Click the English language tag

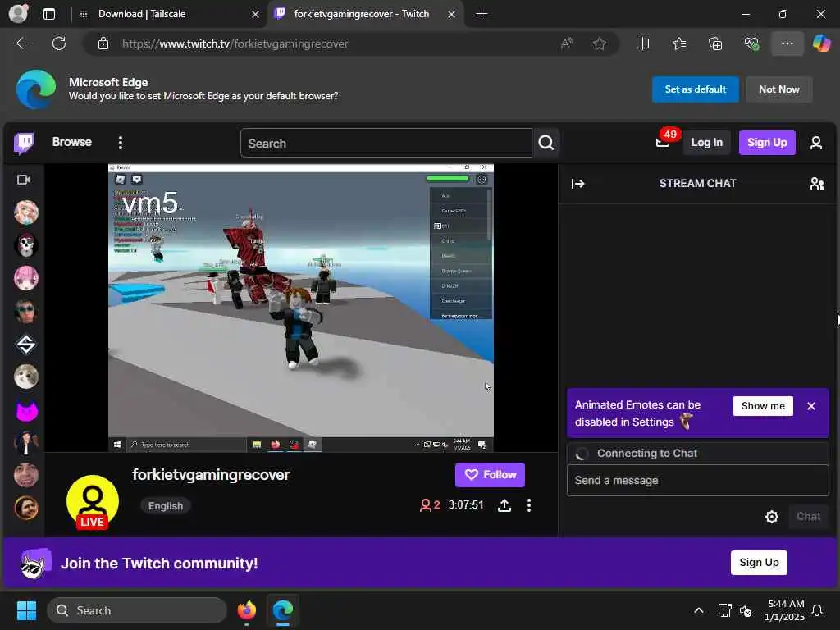point(166,505)
